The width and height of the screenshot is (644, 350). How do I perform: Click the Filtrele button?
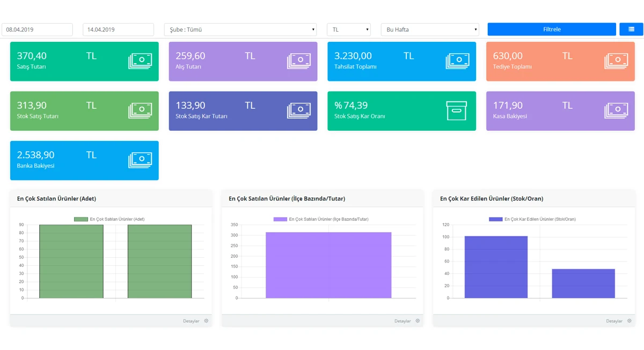552,29
